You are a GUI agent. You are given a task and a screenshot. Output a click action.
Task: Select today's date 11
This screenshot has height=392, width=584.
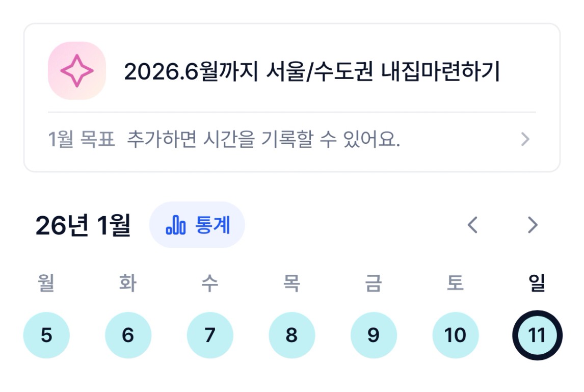point(537,335)
